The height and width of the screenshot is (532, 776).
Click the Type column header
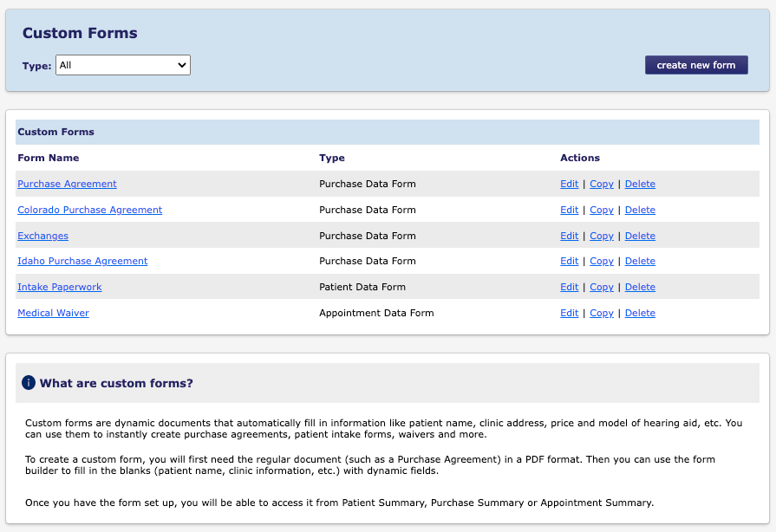coord(331,159)
